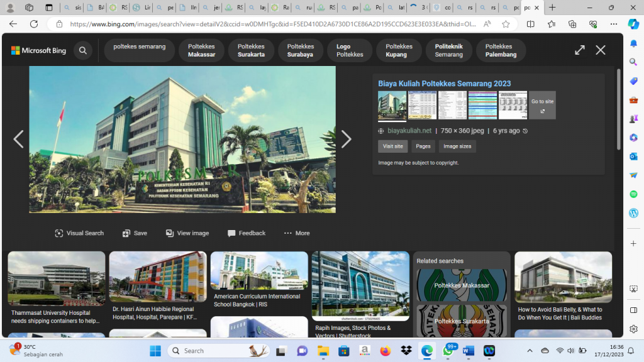This screenshot has width=644, height=362.
Task: Select the Poltekkes Makassar suggestion chip
Action: pos(201,50)
